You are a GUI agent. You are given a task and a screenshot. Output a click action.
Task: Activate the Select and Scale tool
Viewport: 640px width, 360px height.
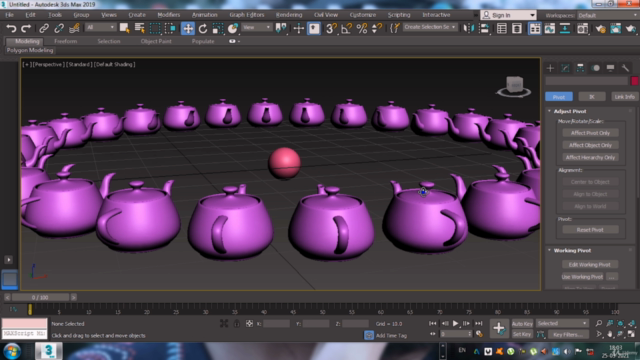click(x=218, y=28)
